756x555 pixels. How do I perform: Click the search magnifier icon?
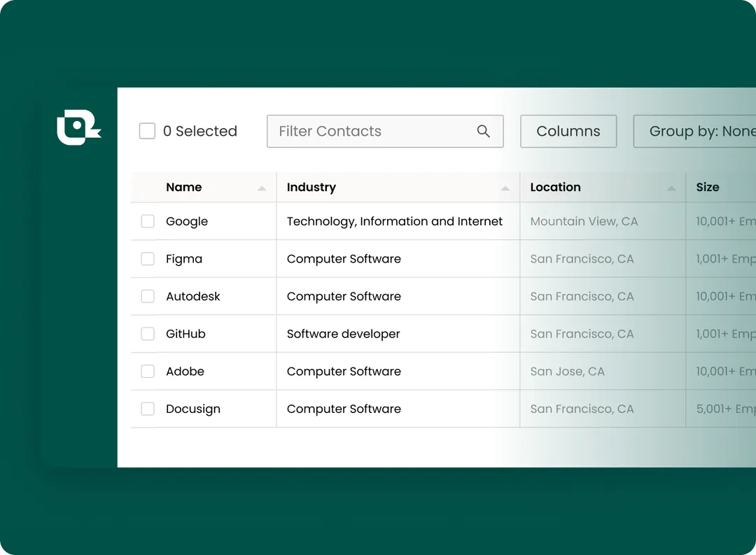point(483,132)
